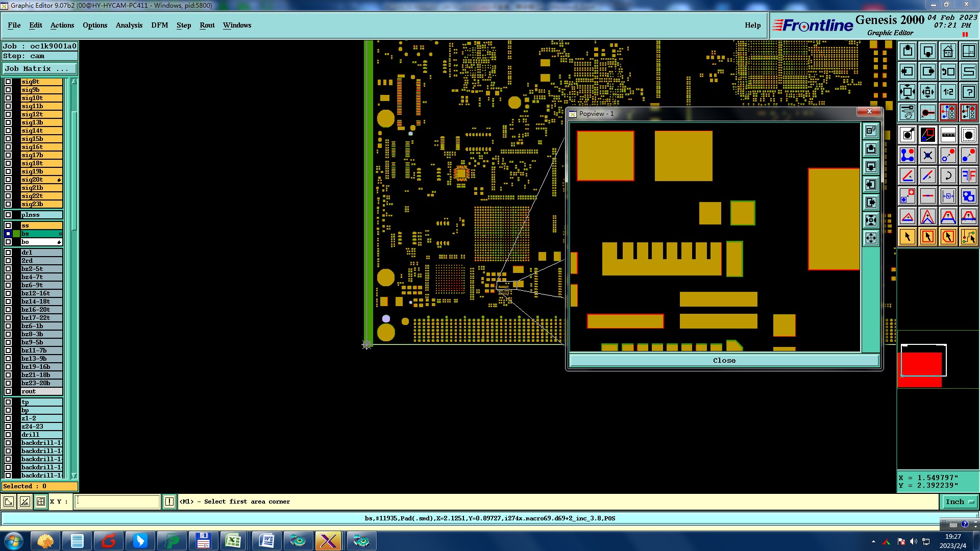Click the question mark help icon
The height and width of the screenshot is (551, 980).
point(968,92)
